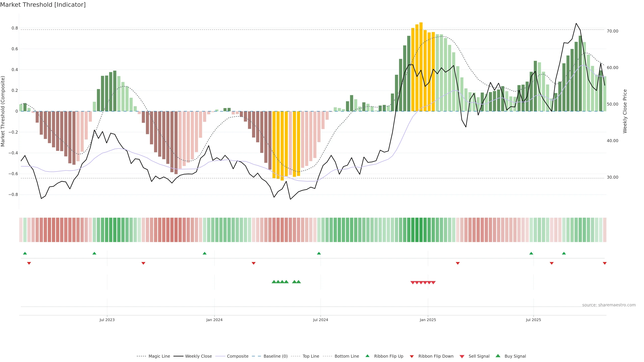Toggle Composite legend entry

[x=237, y=356]
